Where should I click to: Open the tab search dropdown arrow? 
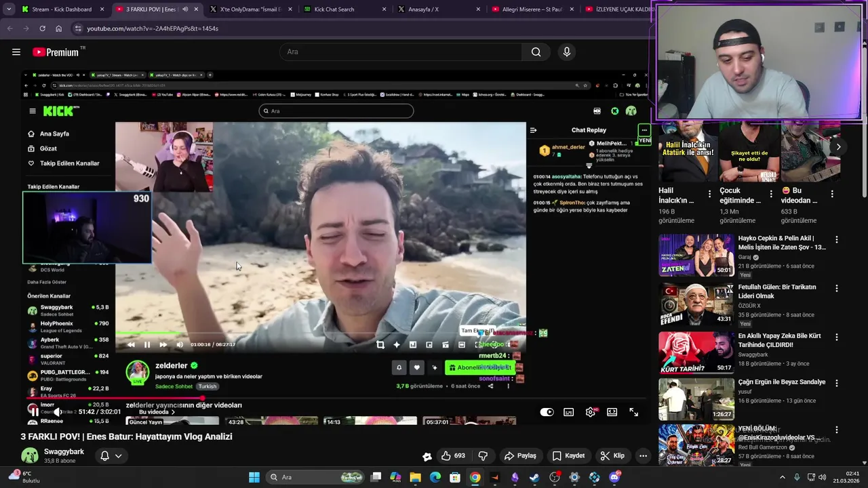(x=9, y=9)
